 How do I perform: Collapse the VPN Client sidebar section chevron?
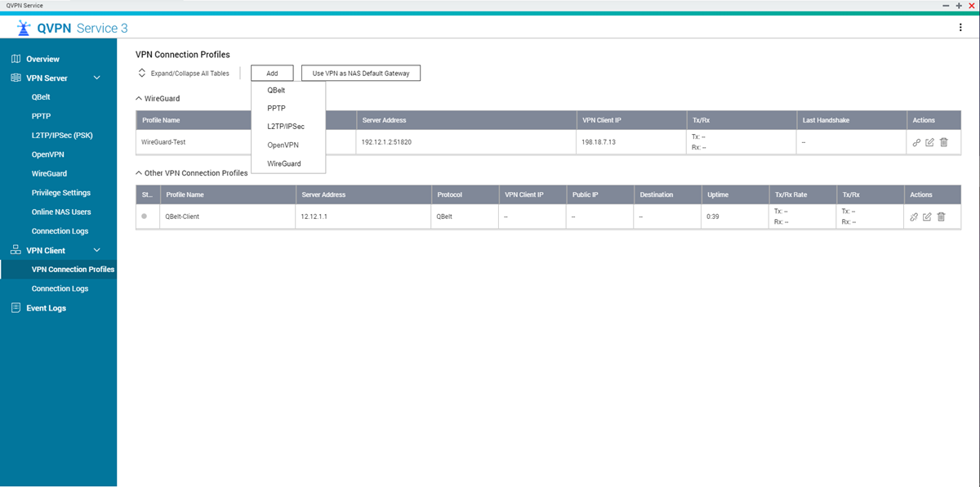(97, 250)
